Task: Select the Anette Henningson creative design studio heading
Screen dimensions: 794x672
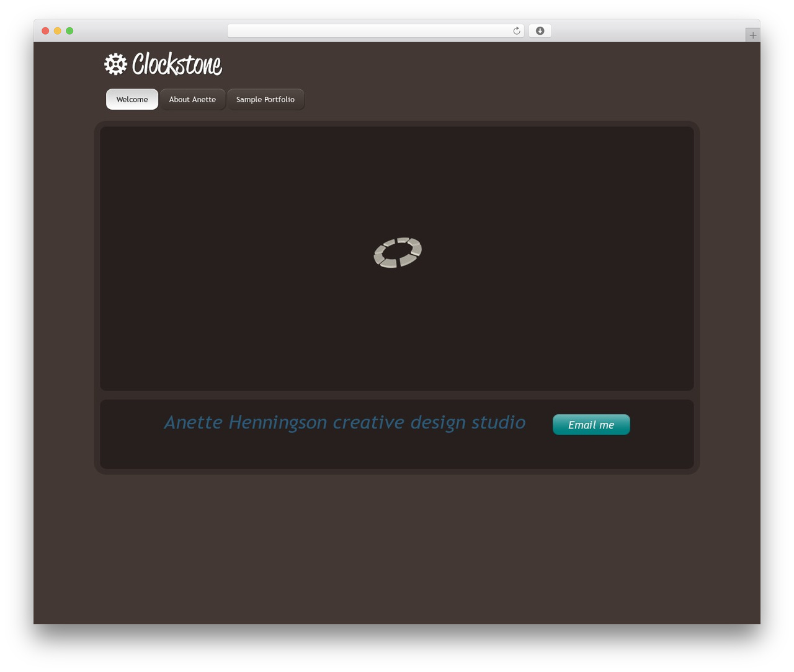Action: pyautogui.click(x=345, y=422)
